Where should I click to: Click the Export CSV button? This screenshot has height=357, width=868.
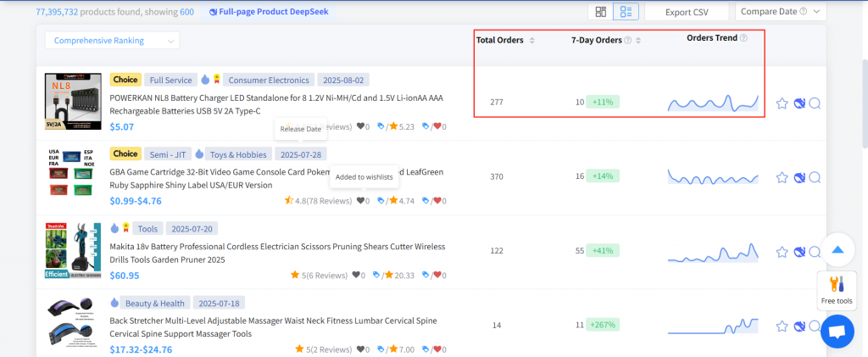pyautogui.click(x=686, y=12)
